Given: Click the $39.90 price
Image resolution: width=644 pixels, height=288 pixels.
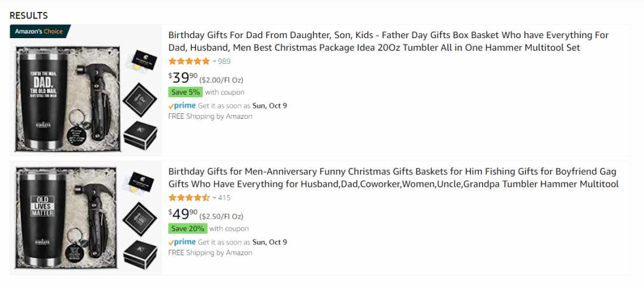Looking at the screenshot, I should pyautogui.click(x=183, y=78).
